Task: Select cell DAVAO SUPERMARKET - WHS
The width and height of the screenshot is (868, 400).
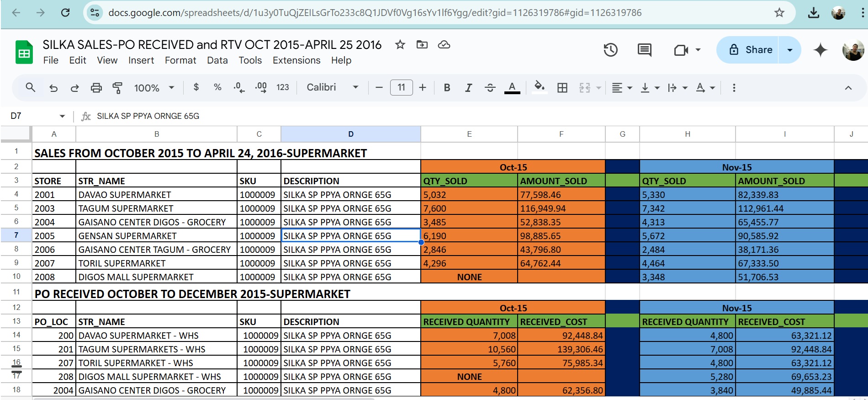Action: [x=156, y=336]
